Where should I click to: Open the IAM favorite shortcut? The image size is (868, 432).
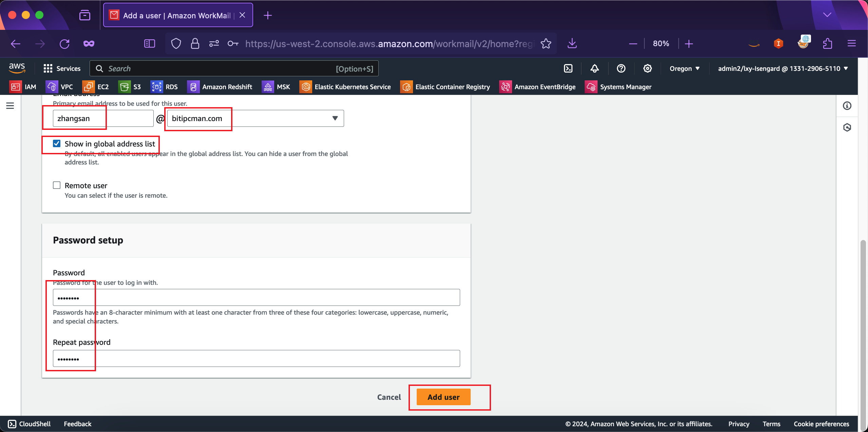click(x=23, y=87)
